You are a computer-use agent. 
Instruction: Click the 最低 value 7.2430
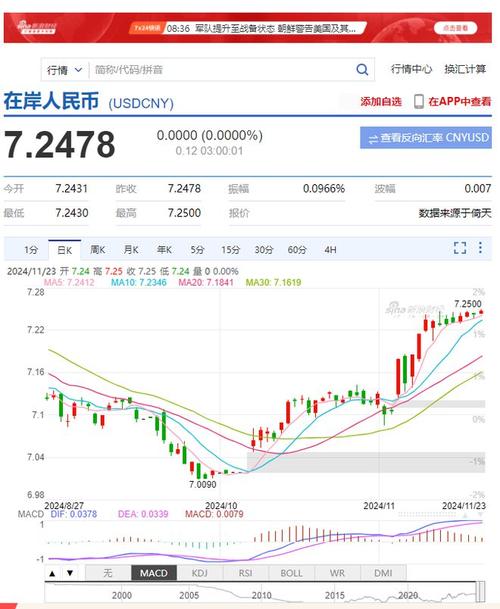[71, 213]
